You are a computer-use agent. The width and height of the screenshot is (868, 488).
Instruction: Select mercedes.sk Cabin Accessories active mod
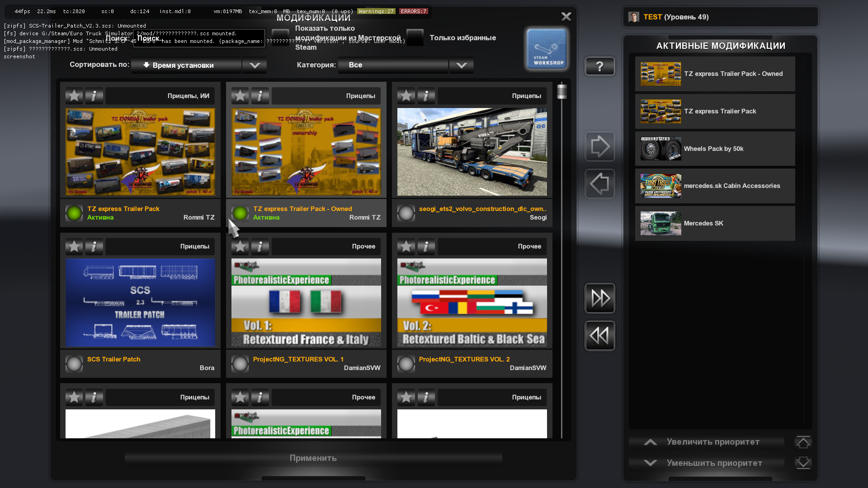[715, 186]
